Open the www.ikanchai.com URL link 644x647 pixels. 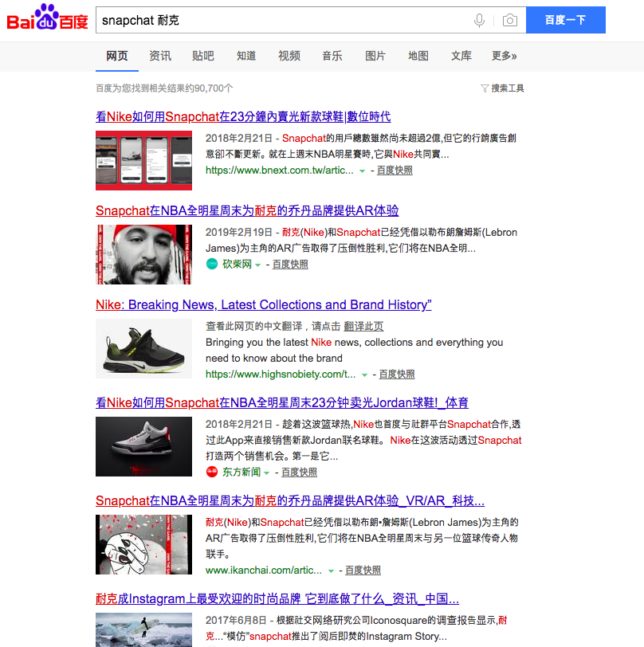pos(263,571)
